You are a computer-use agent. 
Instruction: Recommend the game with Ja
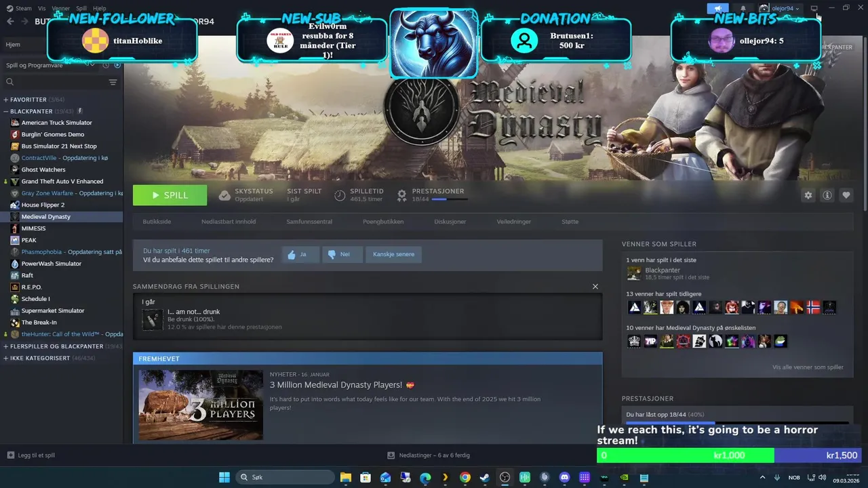point(300,254)
